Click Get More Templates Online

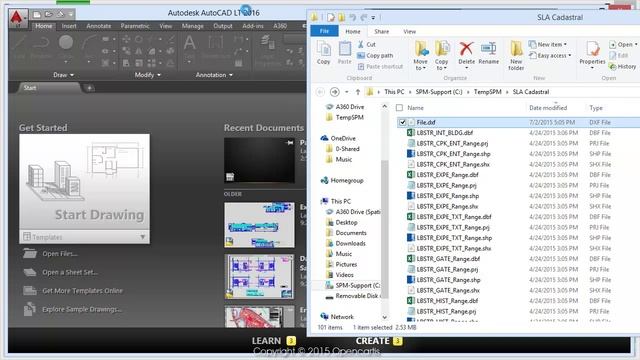coord(82,291)
